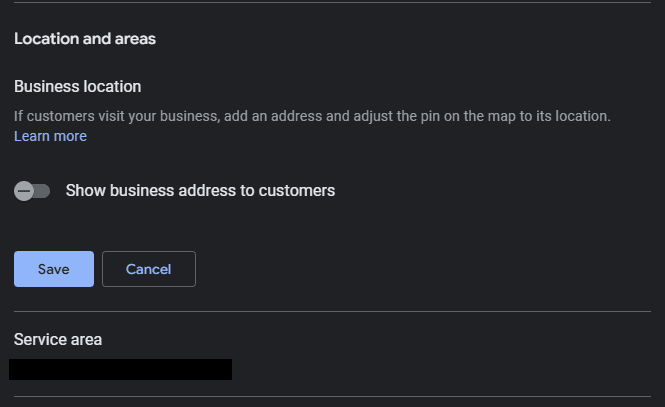Screen dimensions: 665x407
Task: Click the divider line below Service area
Action: point(332,396)
